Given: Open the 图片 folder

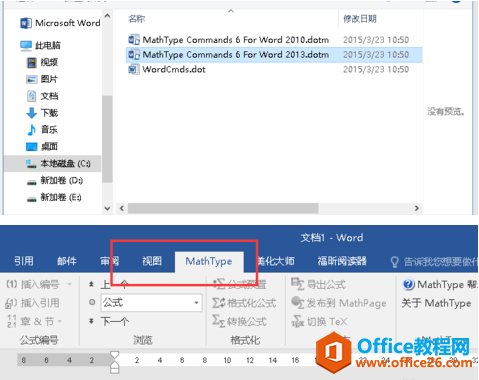Looking at the screenshot, I should click(x=42, y=79).
